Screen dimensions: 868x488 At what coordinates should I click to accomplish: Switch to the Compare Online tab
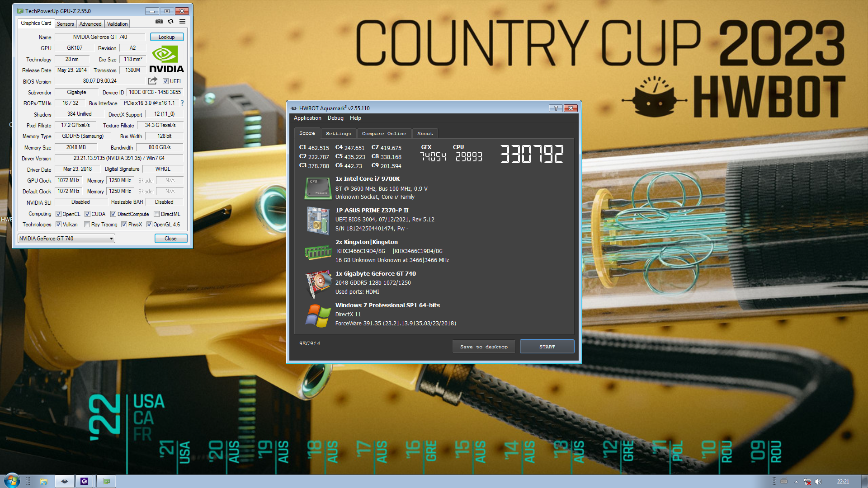(x=384, y=134)
